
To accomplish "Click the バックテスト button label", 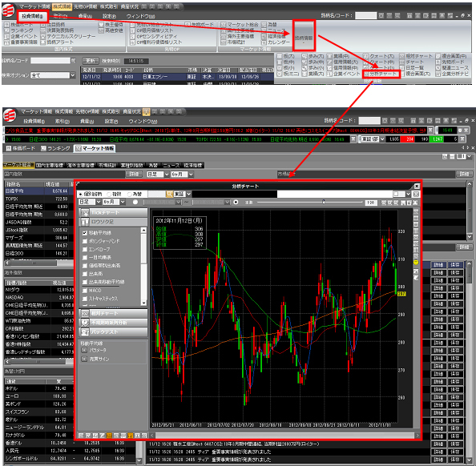I will [104, 332].
